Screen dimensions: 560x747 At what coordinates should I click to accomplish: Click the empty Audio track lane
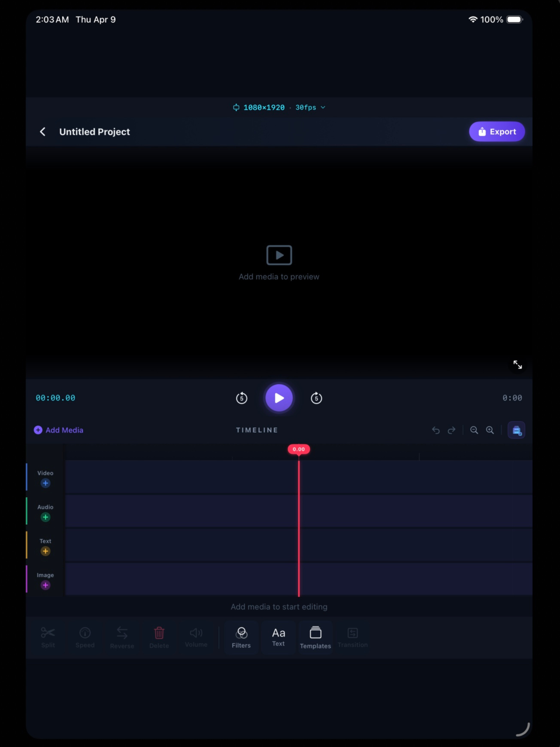click(299, 510)
